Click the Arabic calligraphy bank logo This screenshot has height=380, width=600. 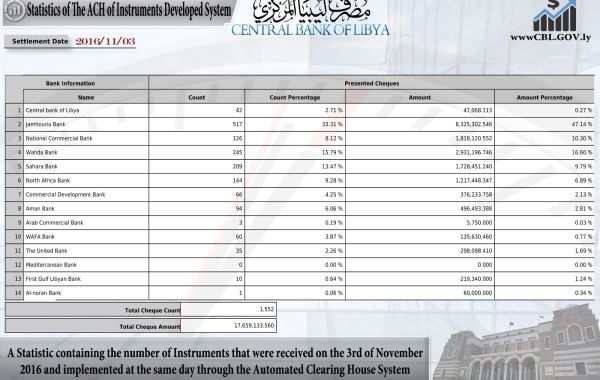[312, 11]
